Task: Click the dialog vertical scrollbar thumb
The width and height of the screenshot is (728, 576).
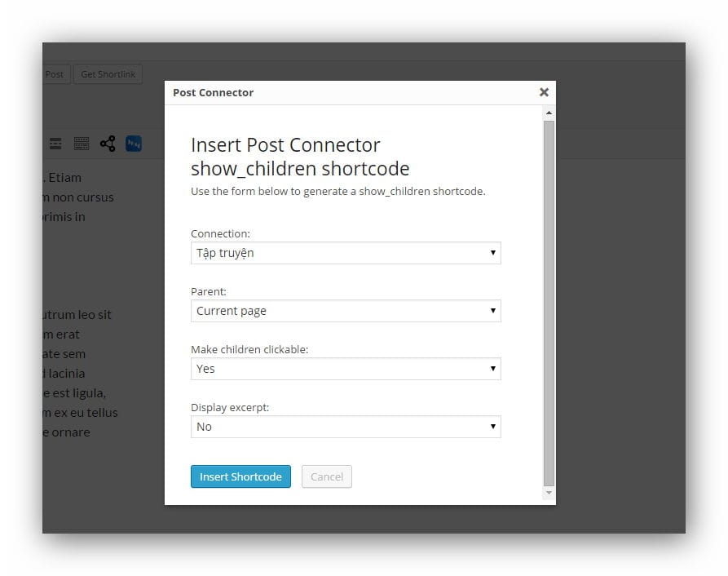Action: 549,303
